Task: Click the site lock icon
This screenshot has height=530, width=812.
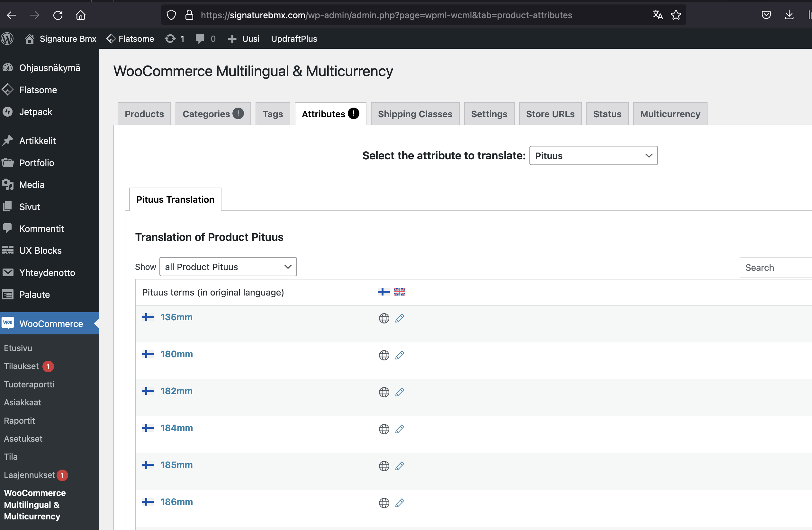Action: (x=189, y=15)
